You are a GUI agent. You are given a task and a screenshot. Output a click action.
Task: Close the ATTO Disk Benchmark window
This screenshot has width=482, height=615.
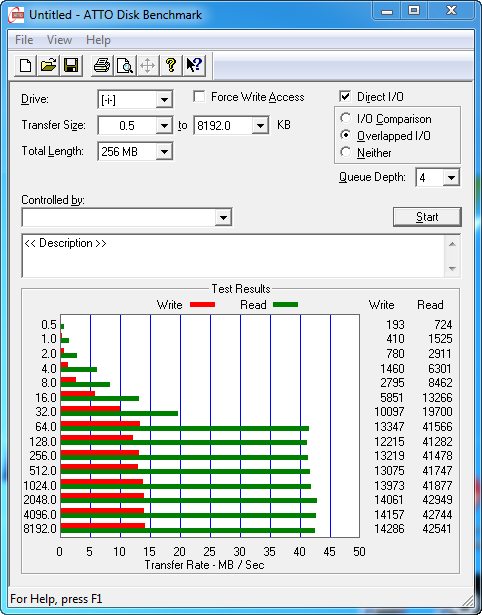pyautogui.click(x=451, y=11)
